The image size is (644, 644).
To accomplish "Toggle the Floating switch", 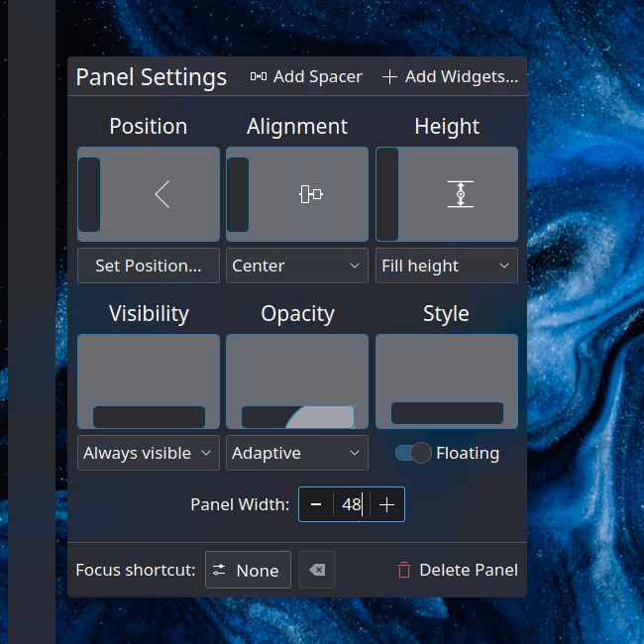I will 413,453.
